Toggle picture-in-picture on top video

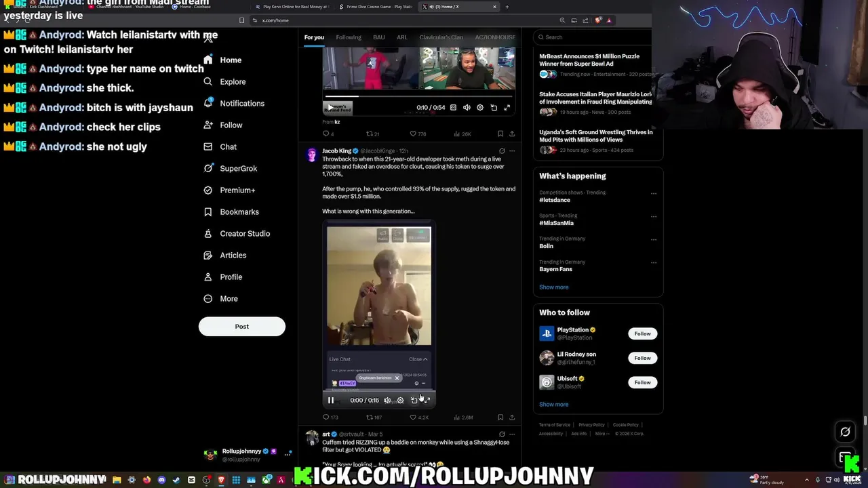(494, 108)
